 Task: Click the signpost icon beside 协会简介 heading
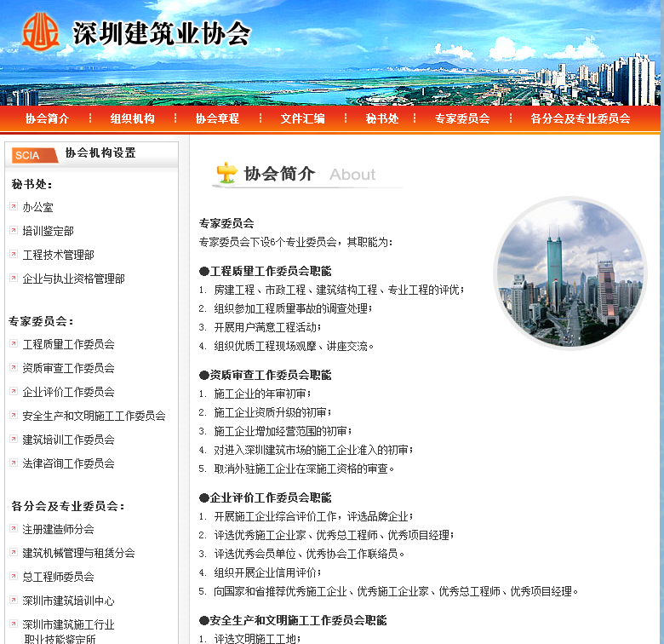(x=227, y=173)
